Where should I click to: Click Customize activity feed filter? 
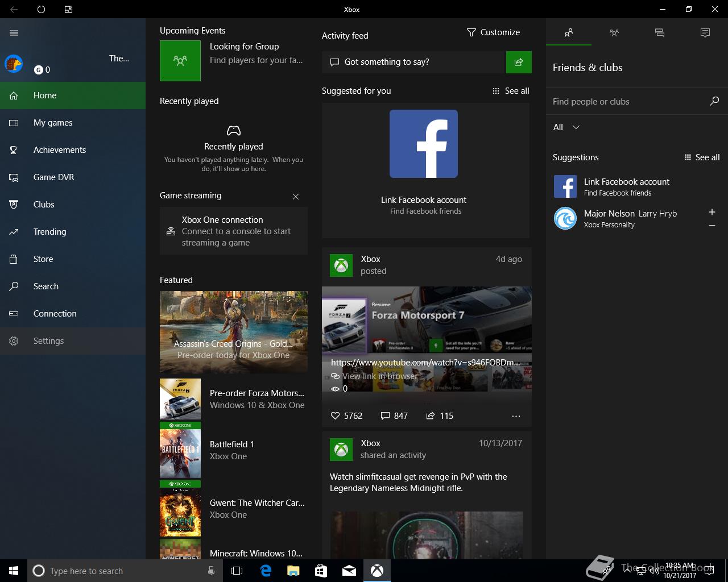click(x=493, y=32)
